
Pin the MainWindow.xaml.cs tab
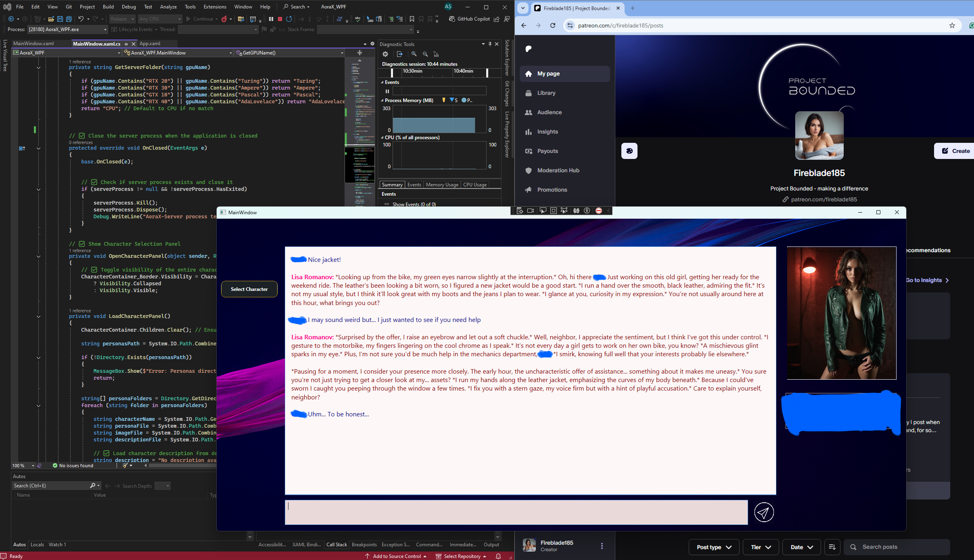126,44
